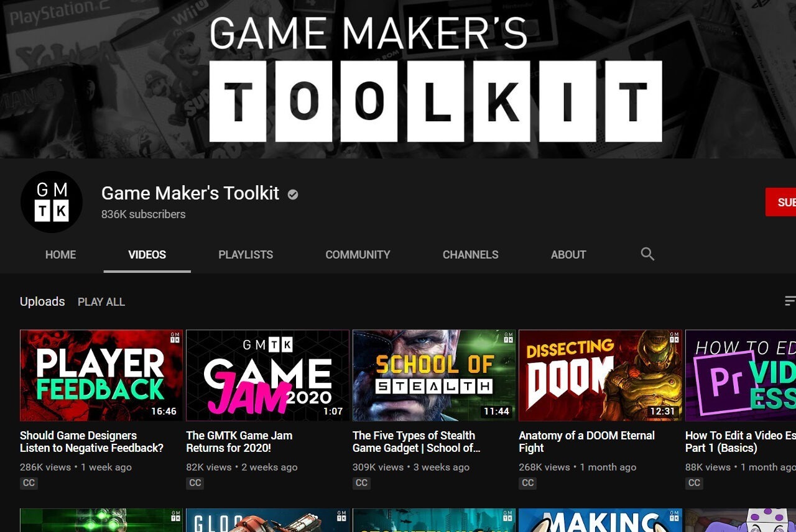Click the verified badge next to channel name
Viewport: 796px width, 532px height.
(x=293, y=195)
